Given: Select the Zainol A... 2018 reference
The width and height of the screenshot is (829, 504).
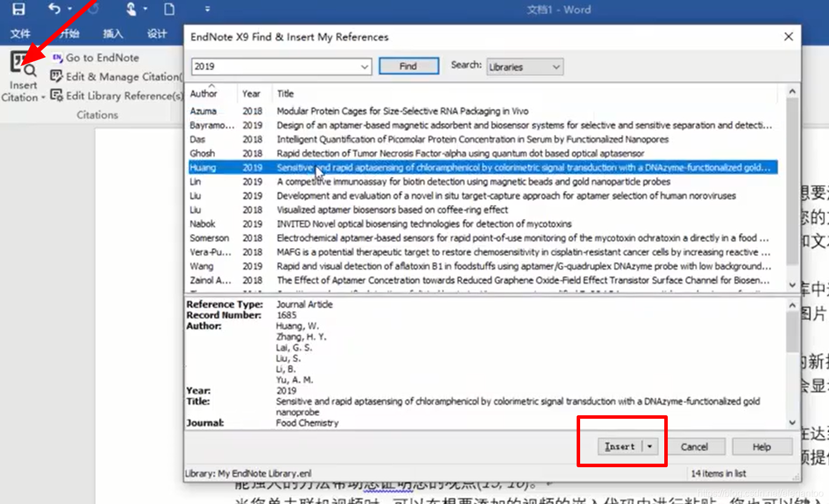Looking at the screenshot, I should (483, 280).
